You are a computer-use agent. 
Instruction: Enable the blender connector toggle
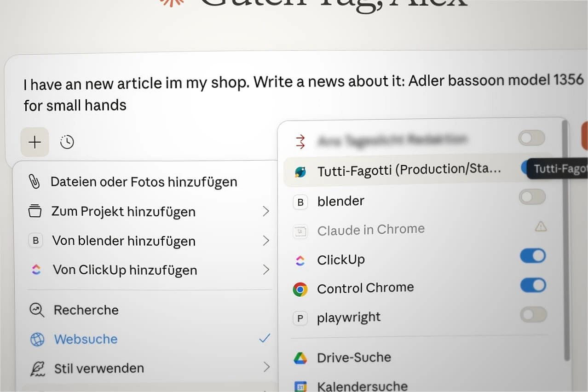pos(532,197)
